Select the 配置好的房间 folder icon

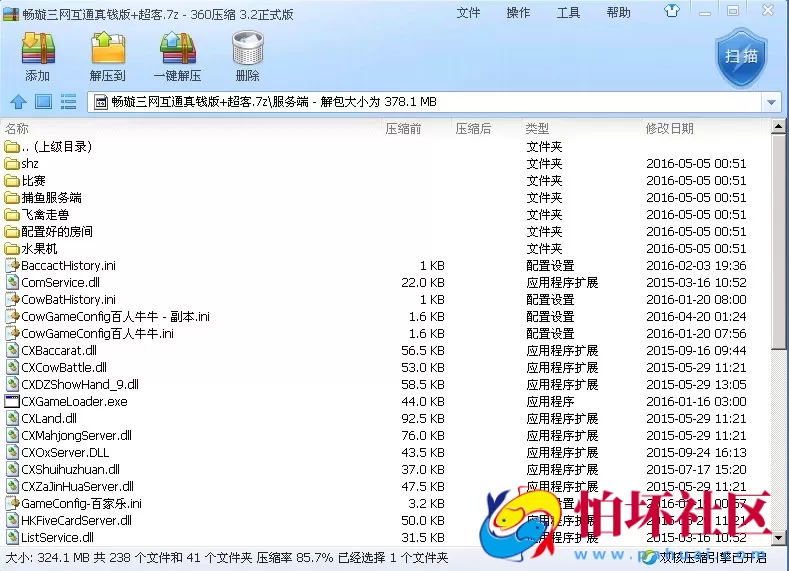[x=12, y=232]
